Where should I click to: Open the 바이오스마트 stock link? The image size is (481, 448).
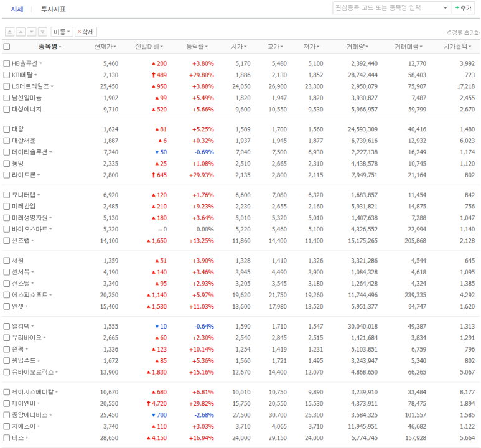point(29,229)
